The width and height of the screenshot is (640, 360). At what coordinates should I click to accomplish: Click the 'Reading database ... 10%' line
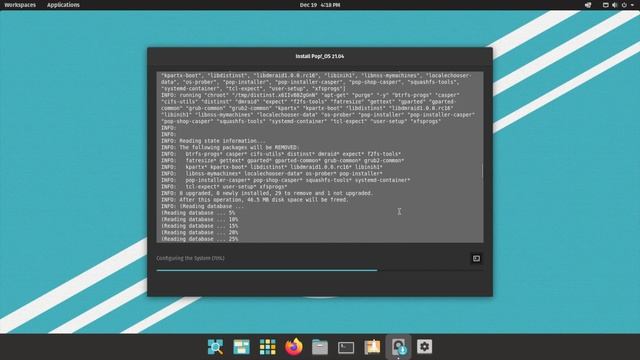click(x=200, y=219)
